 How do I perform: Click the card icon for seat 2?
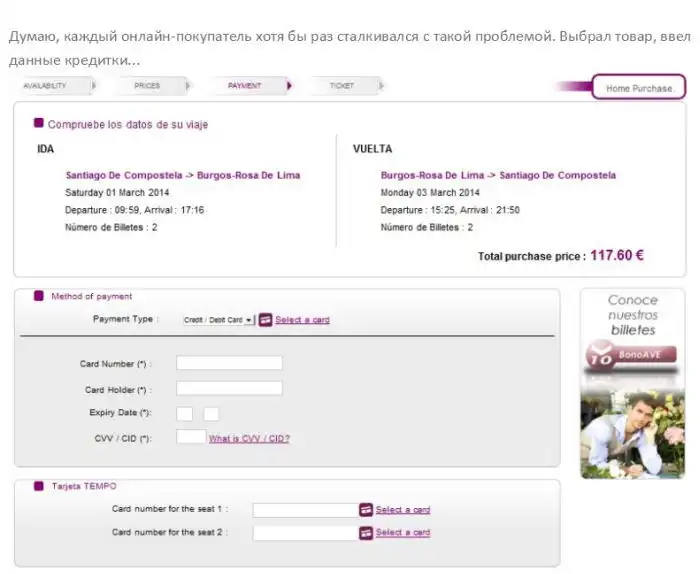[x=366, y=533]
